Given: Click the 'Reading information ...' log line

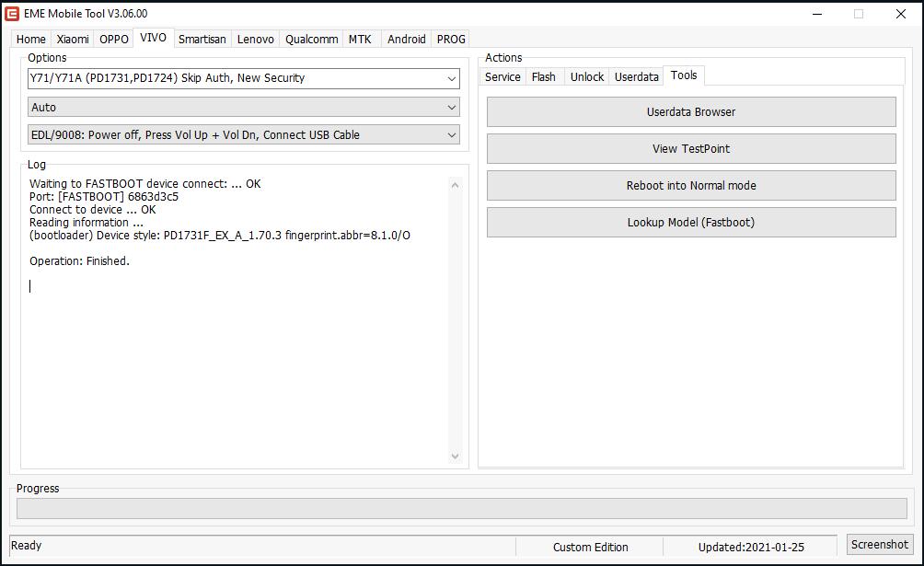Looking at the screenshot, I should point(86,223).
